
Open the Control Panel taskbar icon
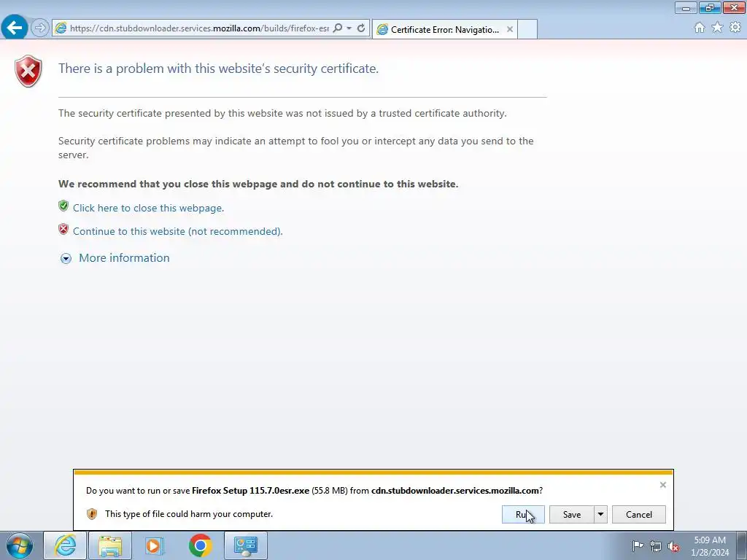click(245, 545)
